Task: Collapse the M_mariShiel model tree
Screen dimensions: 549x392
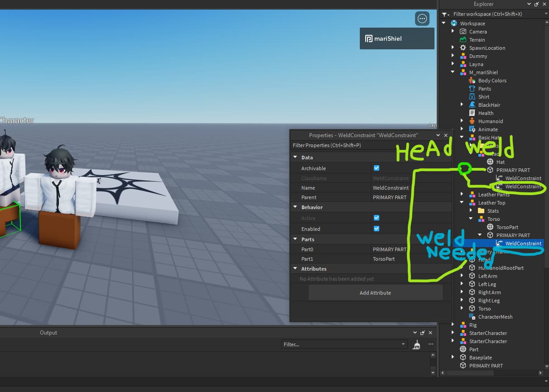Action: [453, 72]
